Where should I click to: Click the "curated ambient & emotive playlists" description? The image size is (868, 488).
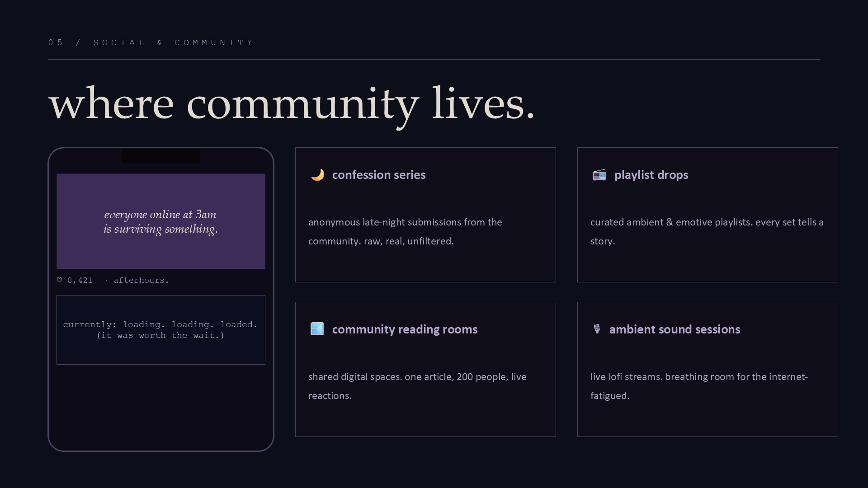pos(707,232)
